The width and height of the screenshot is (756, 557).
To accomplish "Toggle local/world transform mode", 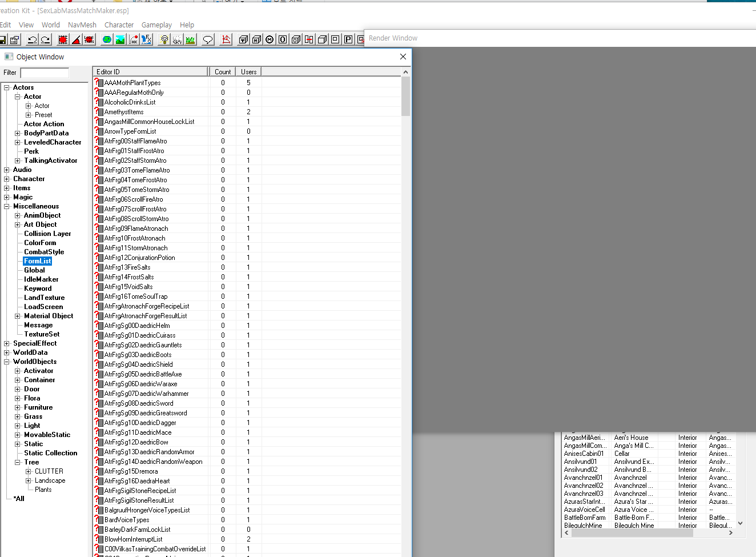I will (x=89, y=39).
